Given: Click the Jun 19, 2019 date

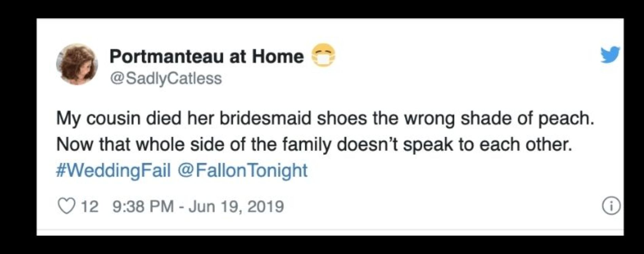Looking at the screenshot, I should click(x=236, y=206).
